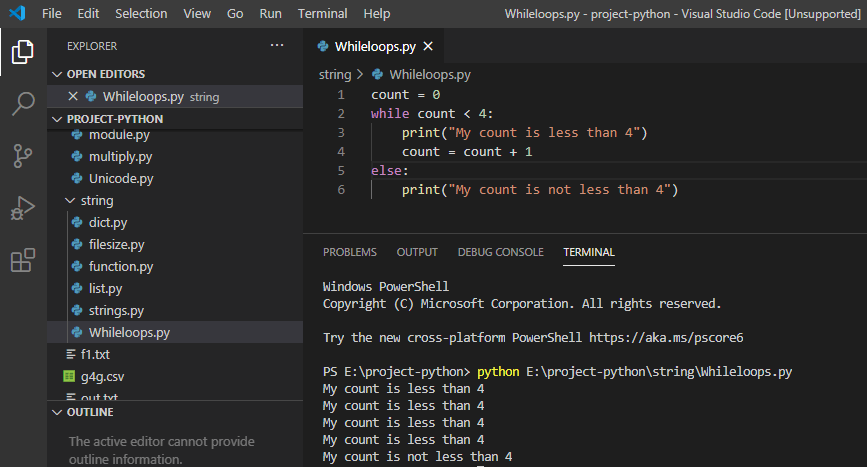Open the Search view icon
The height and width of the screenshot is (467, 867).
click(23, 103)
